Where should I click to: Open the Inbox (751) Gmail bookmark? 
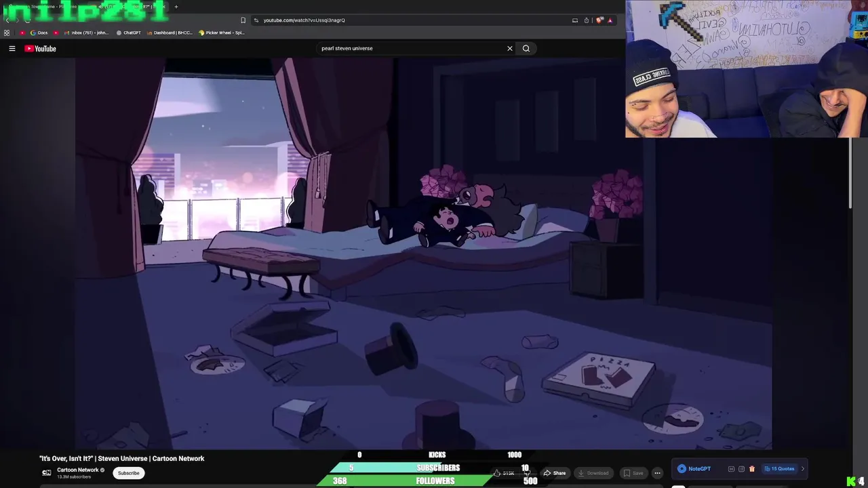coord(86,33)
